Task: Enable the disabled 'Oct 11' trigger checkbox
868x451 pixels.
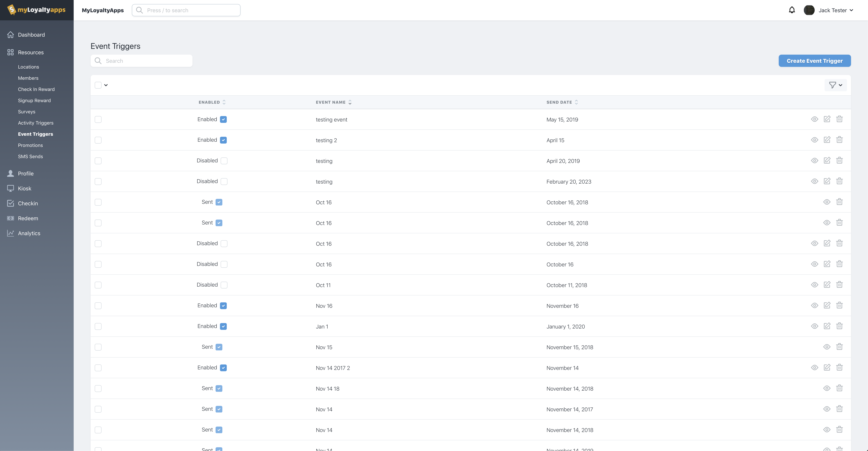Action: (224, 285)
